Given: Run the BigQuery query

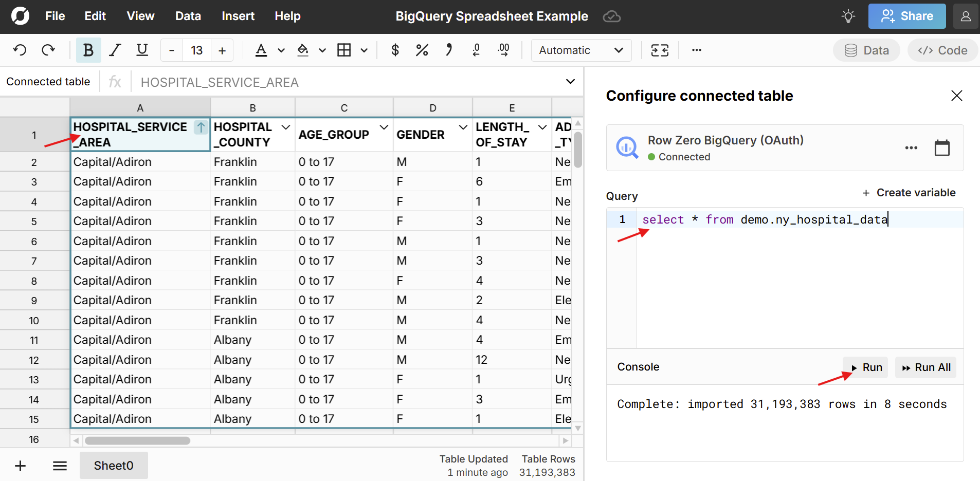Looking at the screenshot, I should click(866, 367).
